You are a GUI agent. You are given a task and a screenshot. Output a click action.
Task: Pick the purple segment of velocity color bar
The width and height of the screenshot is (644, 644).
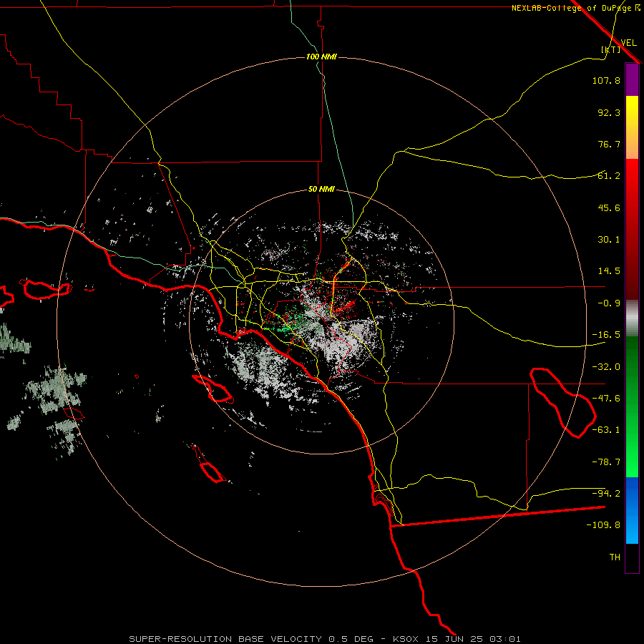[x=632, y=79]
